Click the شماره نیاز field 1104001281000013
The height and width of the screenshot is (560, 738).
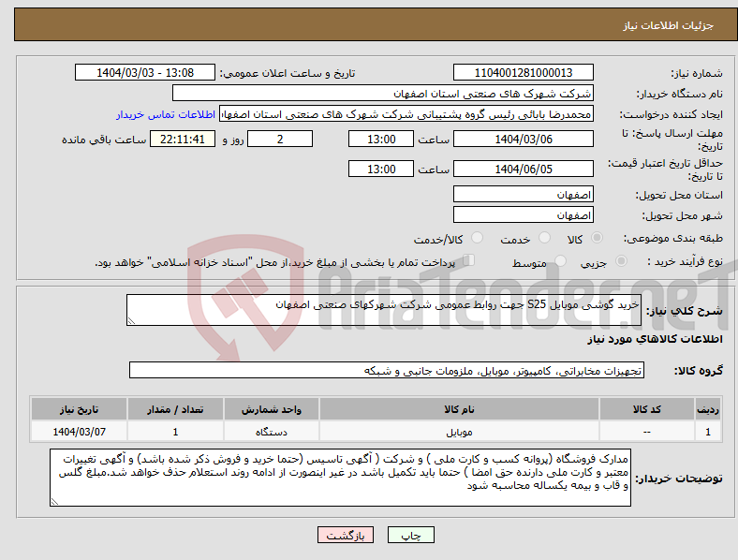523,73
